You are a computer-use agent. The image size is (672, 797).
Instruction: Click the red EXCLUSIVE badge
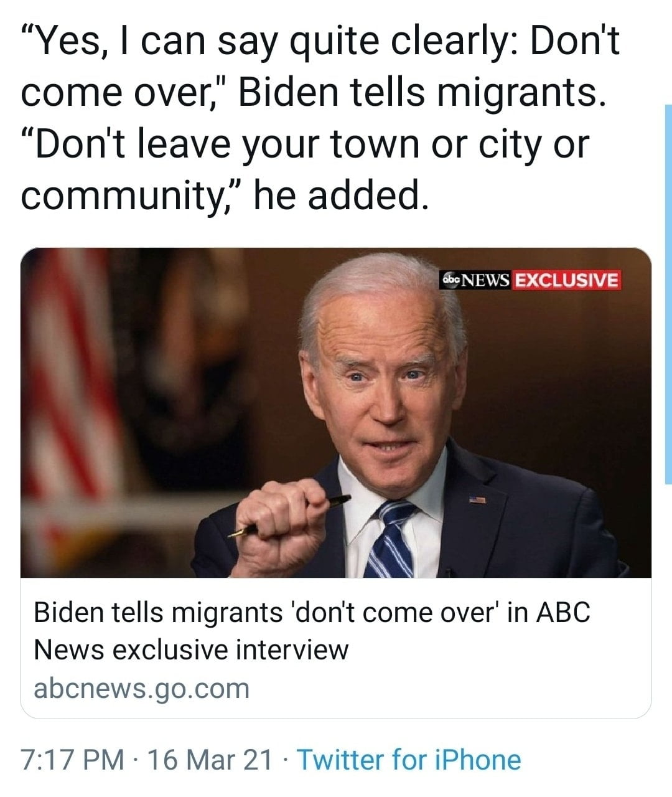567,280
